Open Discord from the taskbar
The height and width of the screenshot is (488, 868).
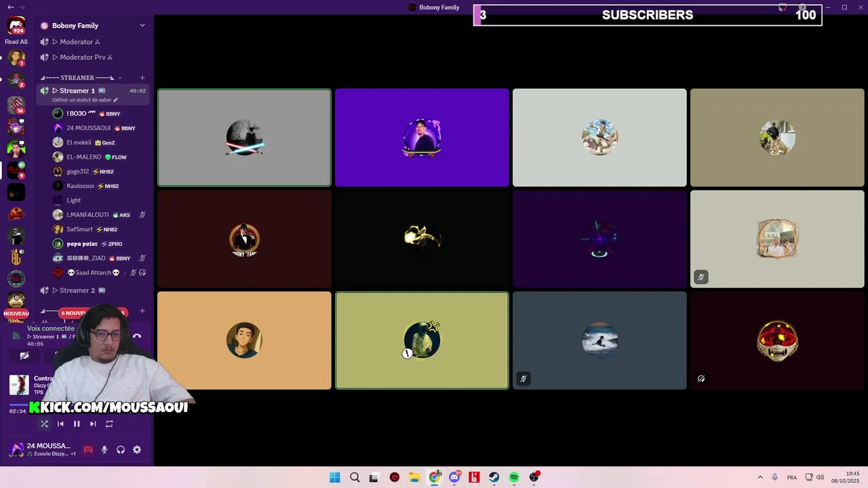click(454, 477)
